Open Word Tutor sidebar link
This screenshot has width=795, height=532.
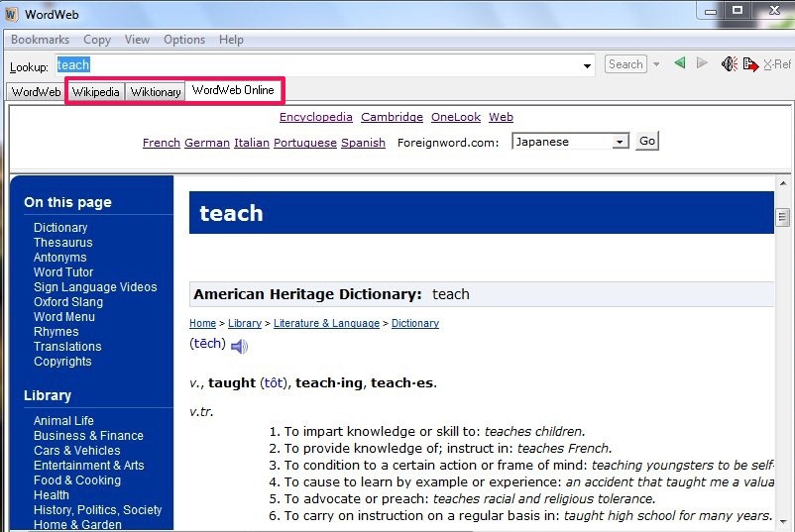tap(63, 272)
